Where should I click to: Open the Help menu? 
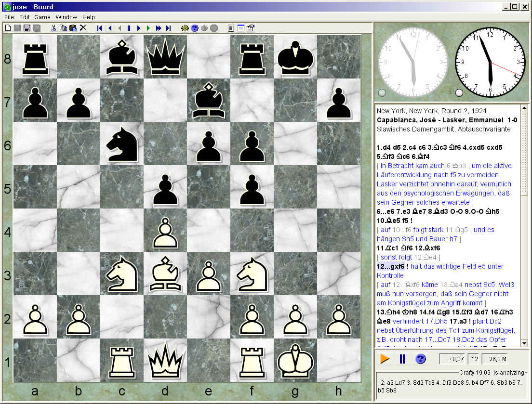click(x=89, y=17)
